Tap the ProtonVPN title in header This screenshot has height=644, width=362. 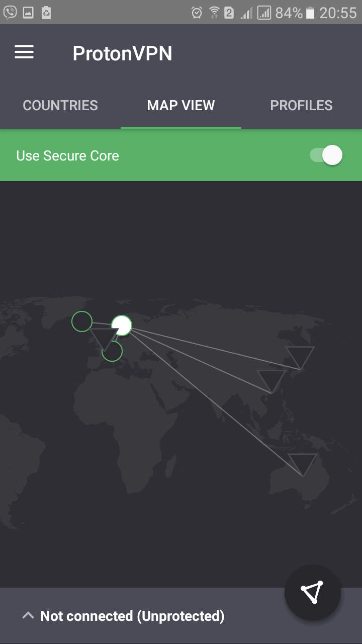pos(122,53)
